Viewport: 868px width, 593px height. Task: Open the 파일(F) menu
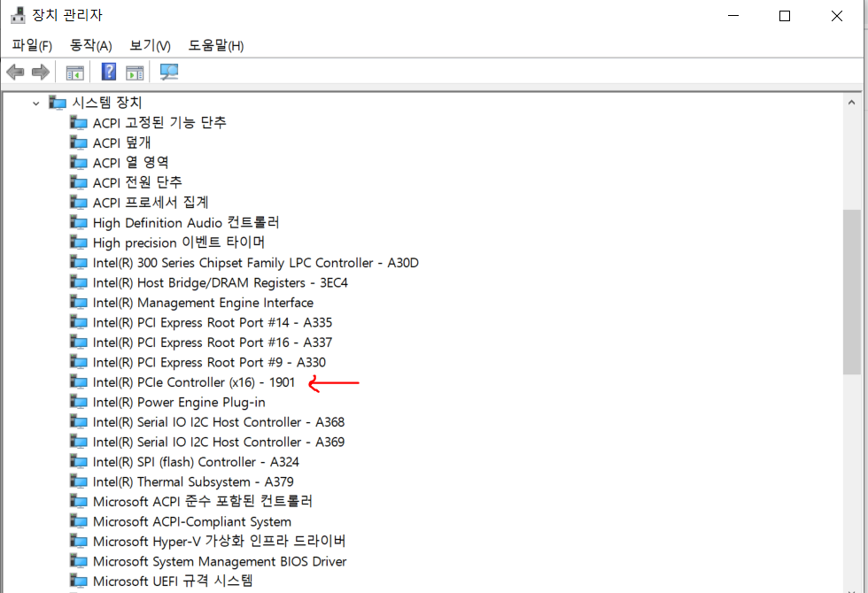(32, 45)
